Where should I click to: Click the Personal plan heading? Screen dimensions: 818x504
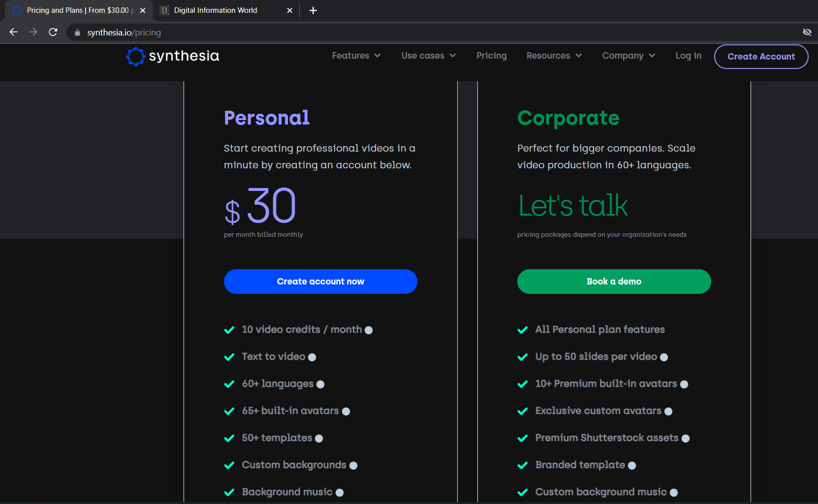click(x=266, y=118)
